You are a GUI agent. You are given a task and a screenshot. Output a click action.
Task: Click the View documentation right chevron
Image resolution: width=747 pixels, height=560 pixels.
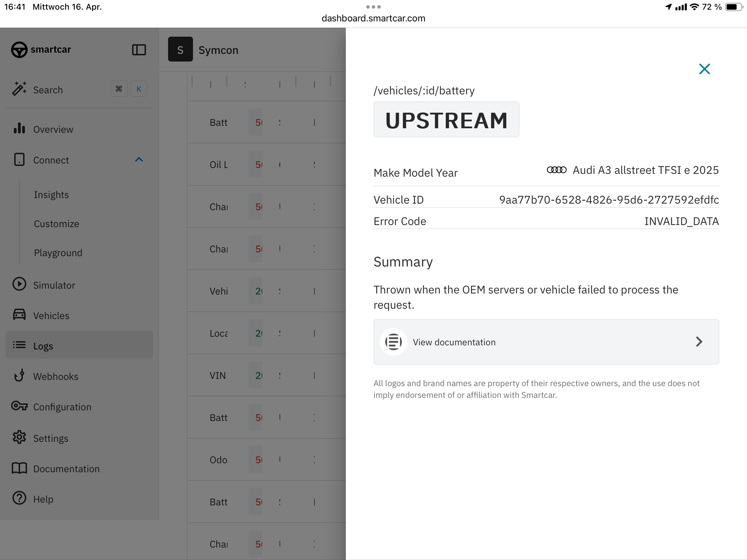[x=699, y=342]
